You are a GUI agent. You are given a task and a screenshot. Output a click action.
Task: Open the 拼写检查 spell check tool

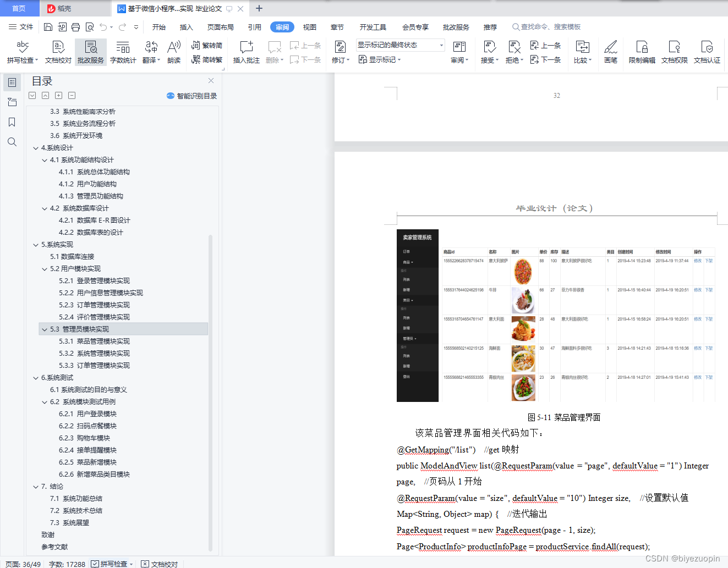point(23,52)
